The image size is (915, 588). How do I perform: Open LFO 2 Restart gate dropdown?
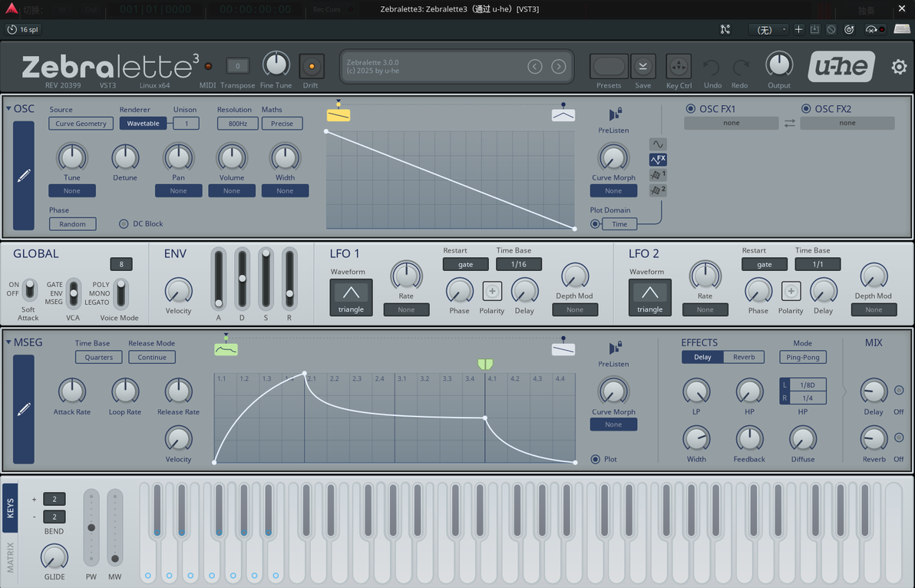pos(764,264)
